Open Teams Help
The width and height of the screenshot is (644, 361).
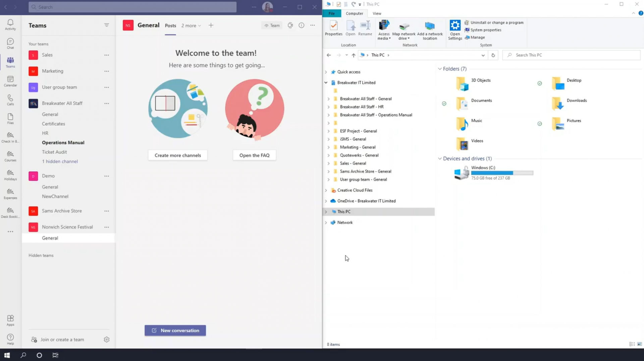click(10, 339)
